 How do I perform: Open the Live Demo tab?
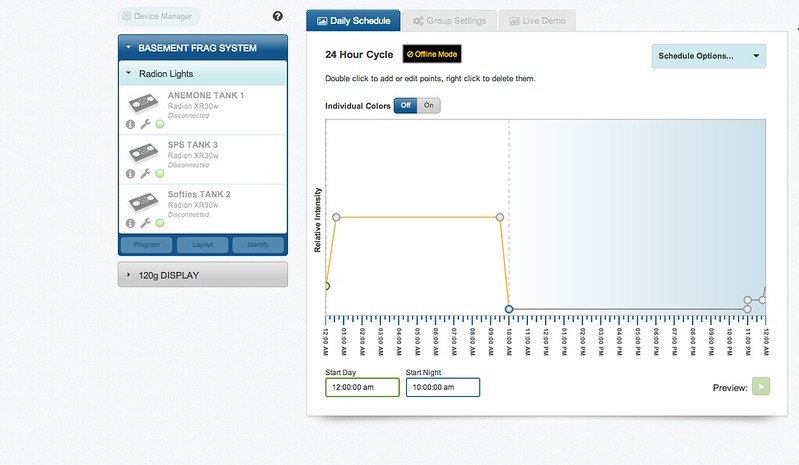[536, 20]
